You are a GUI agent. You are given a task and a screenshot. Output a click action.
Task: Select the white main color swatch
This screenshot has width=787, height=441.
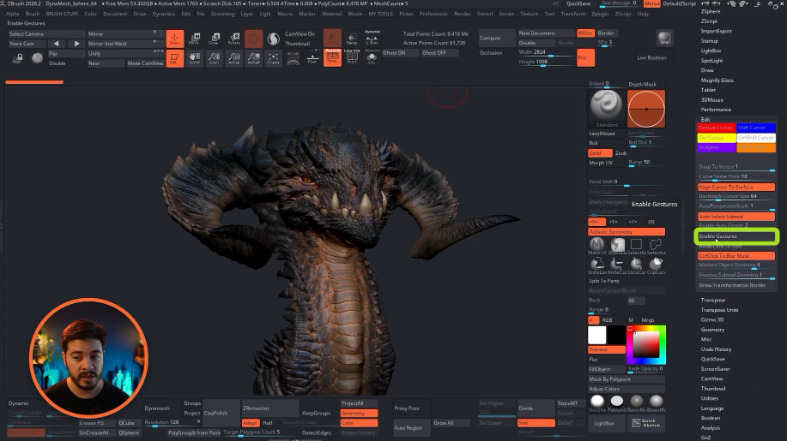(597, 335)
